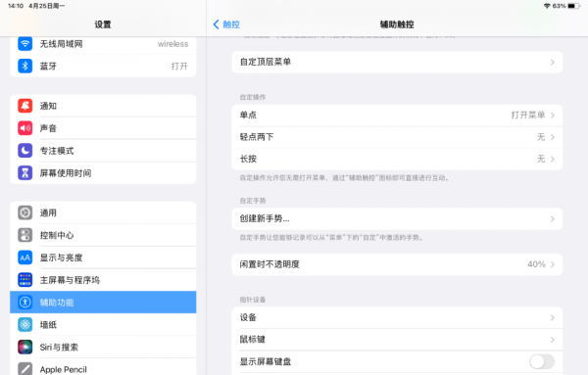Open 创建新手势 via its chevron
Screen dimensions: 588x375
(x=553, y=218)
